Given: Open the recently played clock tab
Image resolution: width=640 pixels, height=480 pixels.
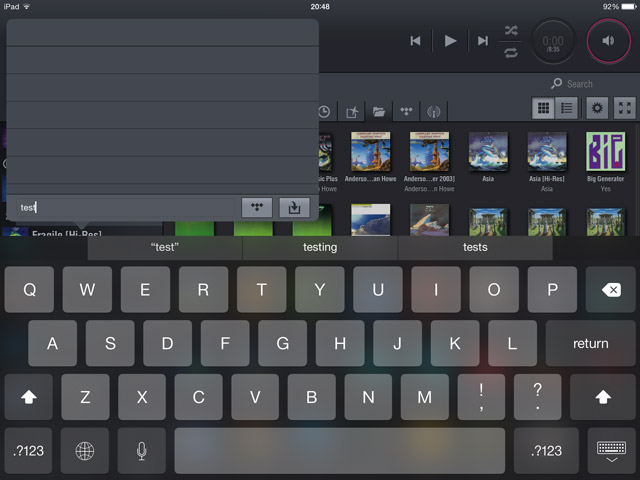Looking at the screenshot, I should 324,111.
